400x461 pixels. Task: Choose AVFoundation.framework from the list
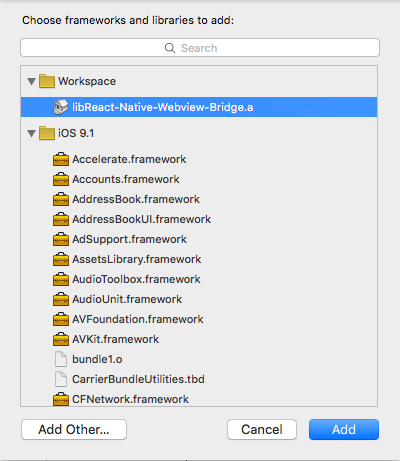tap(199, 319)
